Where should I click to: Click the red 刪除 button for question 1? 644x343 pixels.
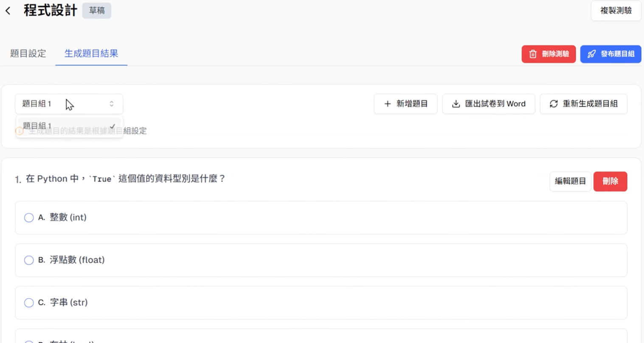click(610, 181)
